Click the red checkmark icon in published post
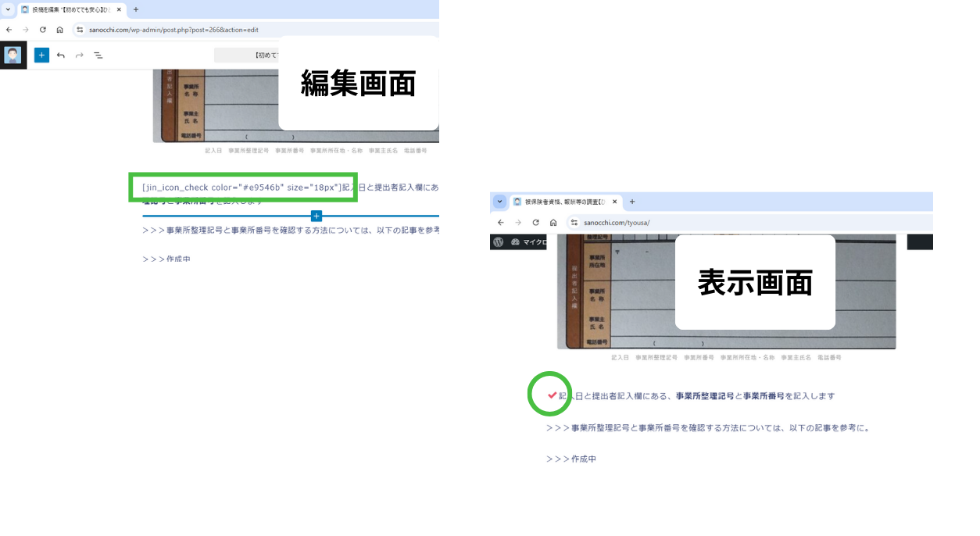The height and width of the screenshot is (536, 980). coord(552,395)
